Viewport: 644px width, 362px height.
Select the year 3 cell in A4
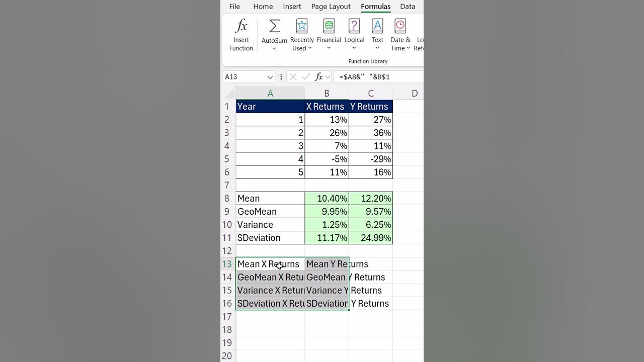270,146
